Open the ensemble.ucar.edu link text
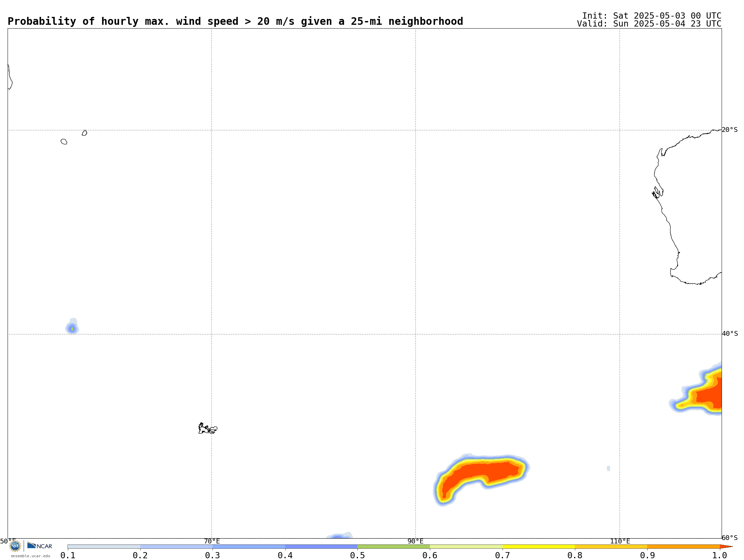The height and width of the screenshot is (560, 744). (30, 556)
